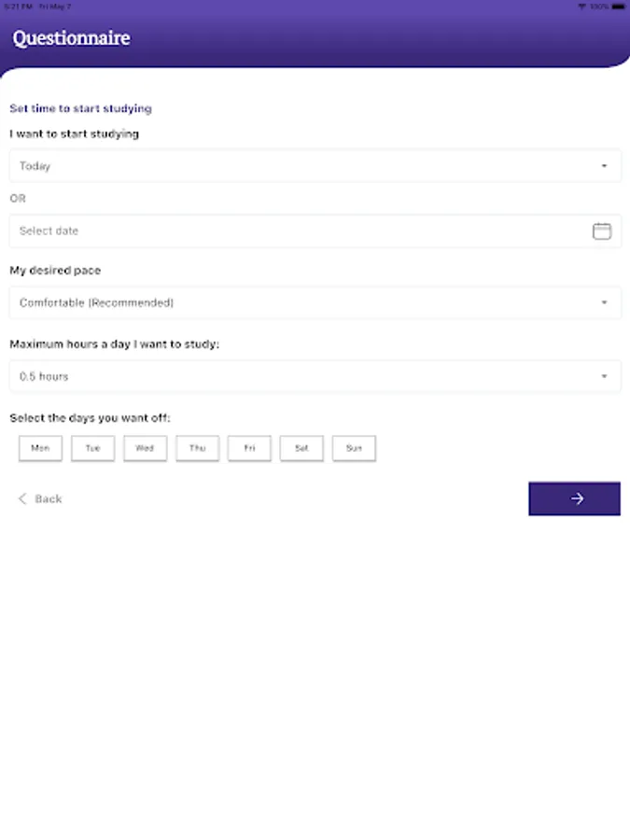
Task: Click the back chevron arrow icon
Action: point(22,499)
